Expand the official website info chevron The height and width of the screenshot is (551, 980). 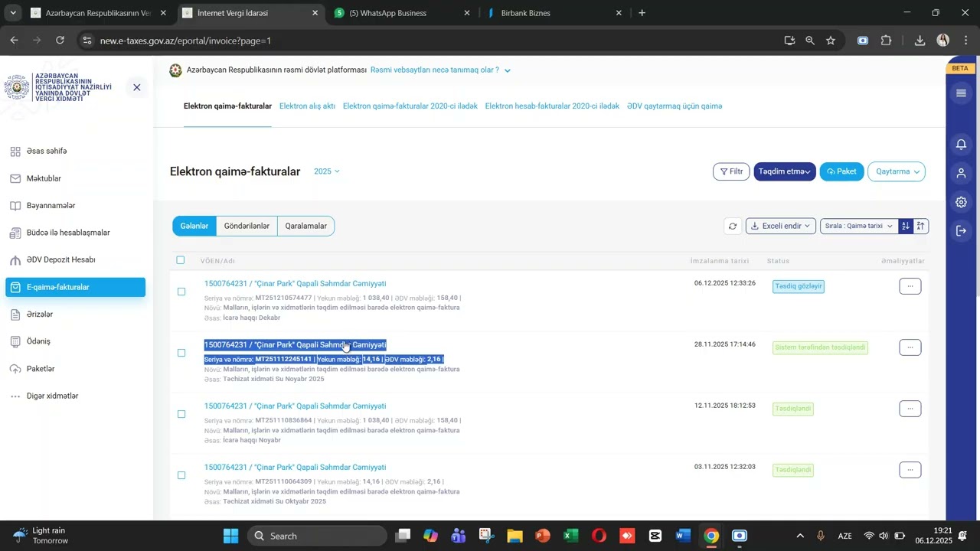coord(508,70)
